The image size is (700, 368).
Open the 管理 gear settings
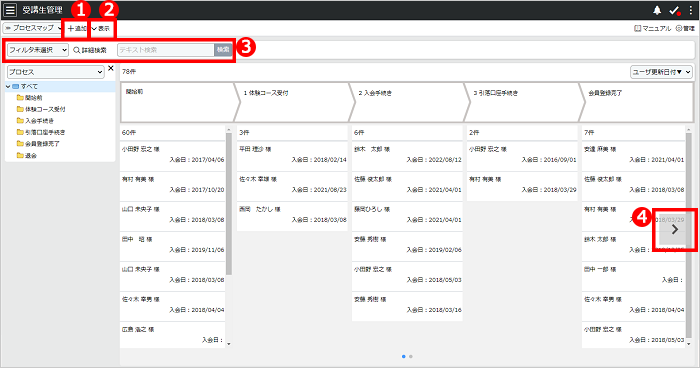[685, 28]
